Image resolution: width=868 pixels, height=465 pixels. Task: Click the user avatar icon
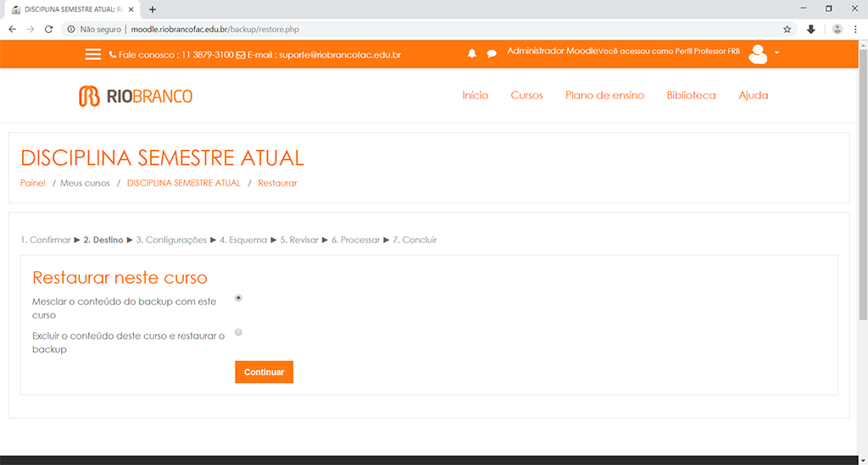[x=758, y=53]
